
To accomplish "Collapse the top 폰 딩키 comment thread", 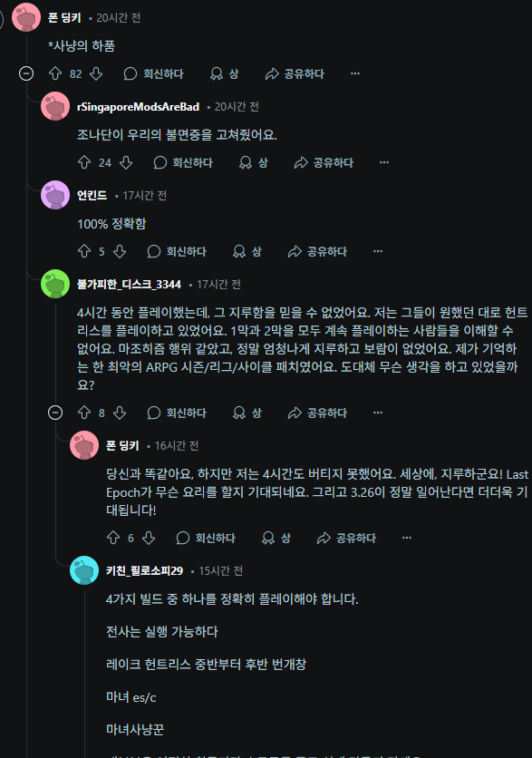I will point(26,73).
